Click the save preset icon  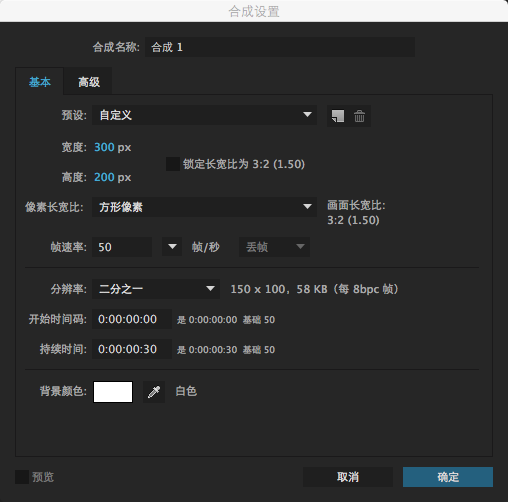[338, 116]
